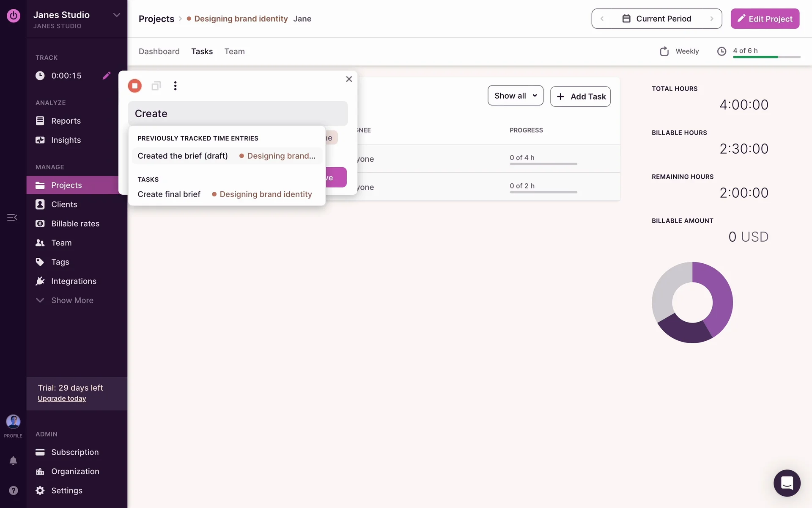Click the duplicate entry icon in timer popup
Viewport: 812px width, 508px height.
156,86
